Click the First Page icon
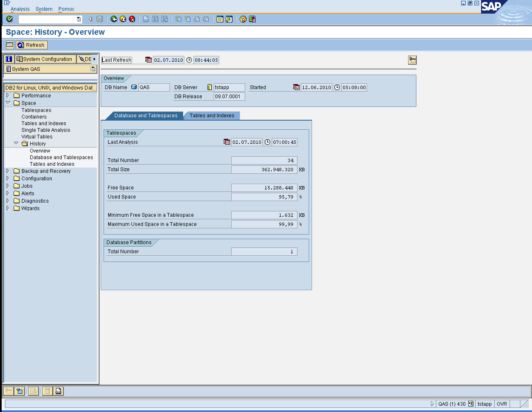 [179, 19]
